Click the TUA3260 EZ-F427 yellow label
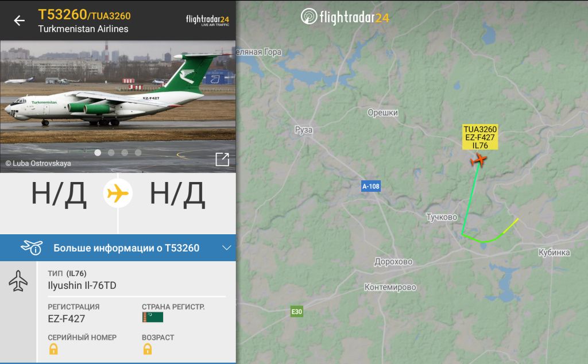The image size is (588, 364). click(480, 137)
